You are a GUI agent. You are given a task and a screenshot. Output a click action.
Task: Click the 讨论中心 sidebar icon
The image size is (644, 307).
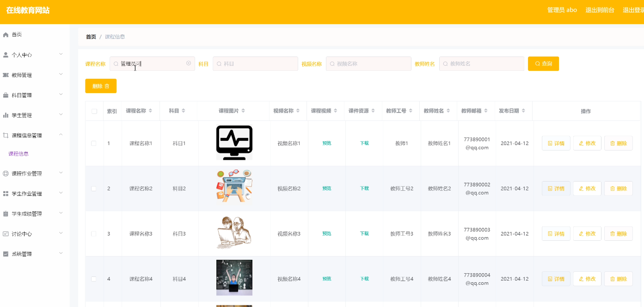tap(6, 234)
